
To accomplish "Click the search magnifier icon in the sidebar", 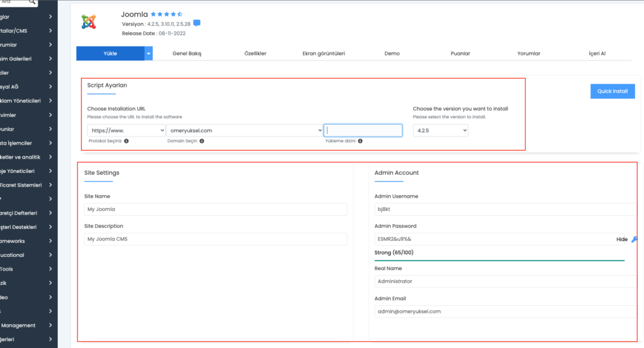I will [x=32, y=2].
